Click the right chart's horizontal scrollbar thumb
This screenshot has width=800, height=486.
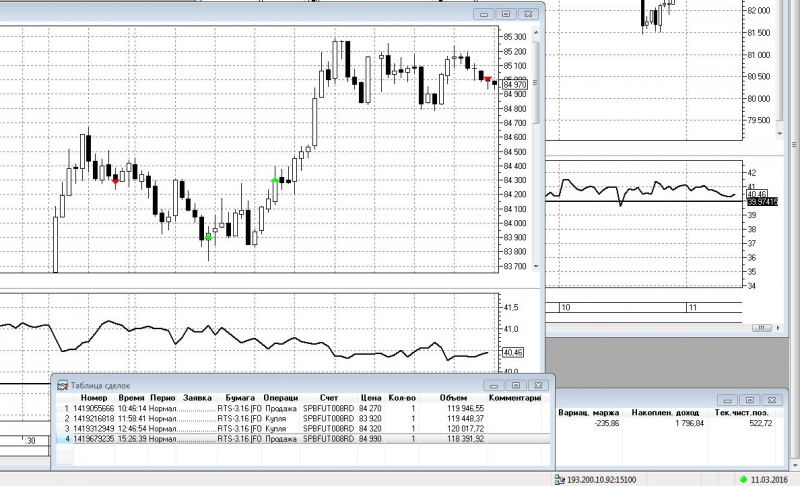click(x=761, y=328)
